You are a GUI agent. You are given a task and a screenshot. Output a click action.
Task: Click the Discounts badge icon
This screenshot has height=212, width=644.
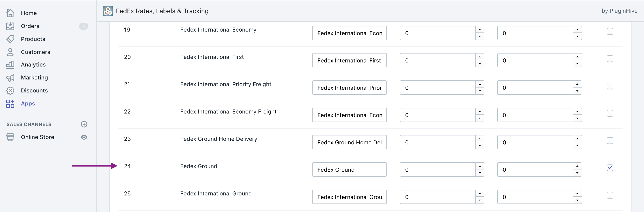click(x=10, y=91)
